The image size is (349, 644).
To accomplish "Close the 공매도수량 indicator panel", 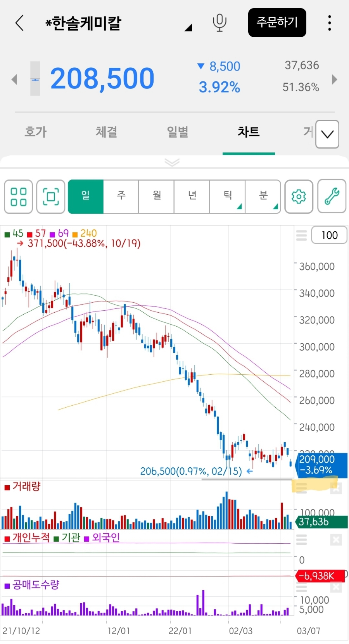I will (336, 587).
